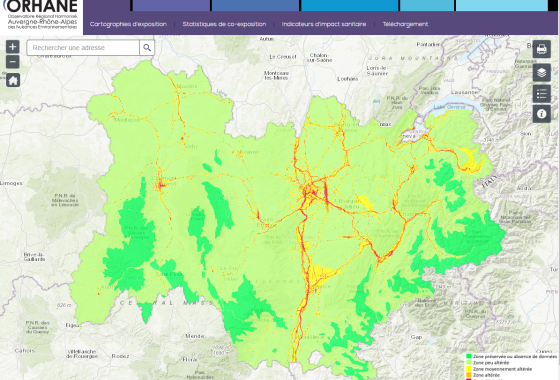Click yellow Zone moyennement altérée swatch

click(x=468, y=369)
